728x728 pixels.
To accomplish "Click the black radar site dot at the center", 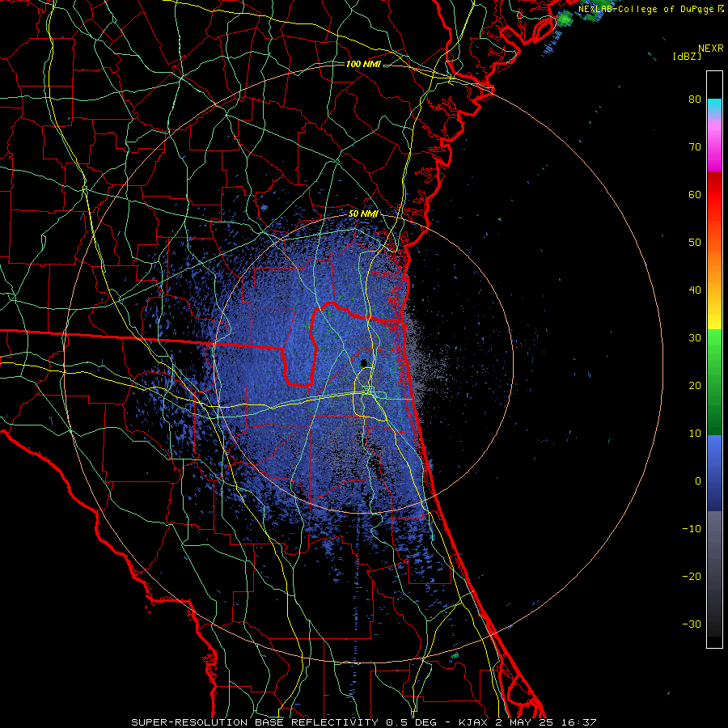I will click(x=364, y=362).
